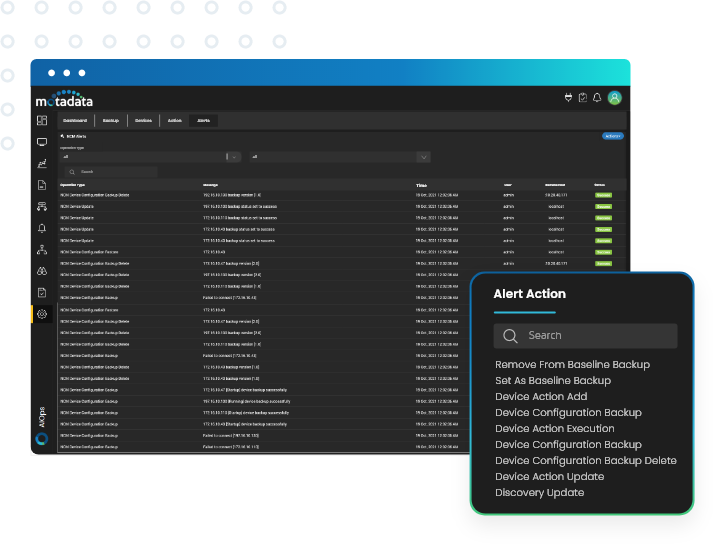Click the status column header
This screenshot has width=725, height=556.
point(600,185)
